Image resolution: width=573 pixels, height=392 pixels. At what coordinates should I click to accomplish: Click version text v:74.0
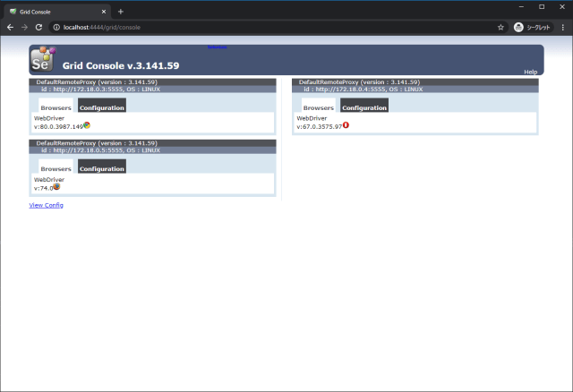[44, 188]
